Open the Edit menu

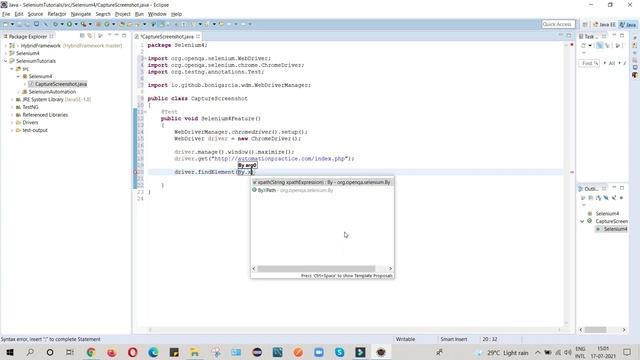click(x=19, y=14)
